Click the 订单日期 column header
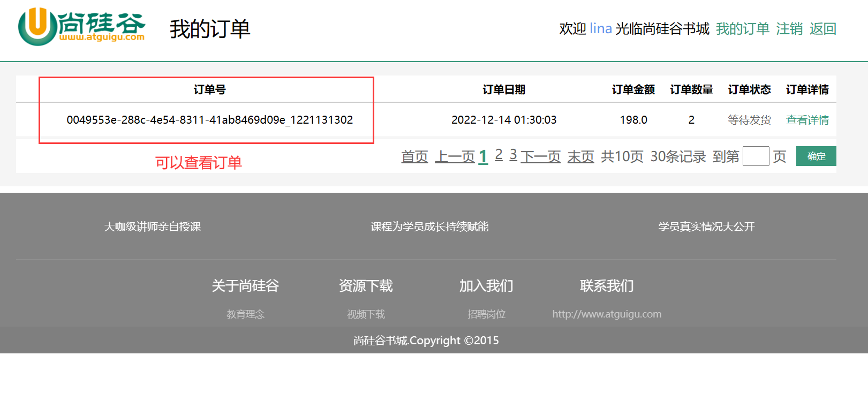 coord(504,89)
